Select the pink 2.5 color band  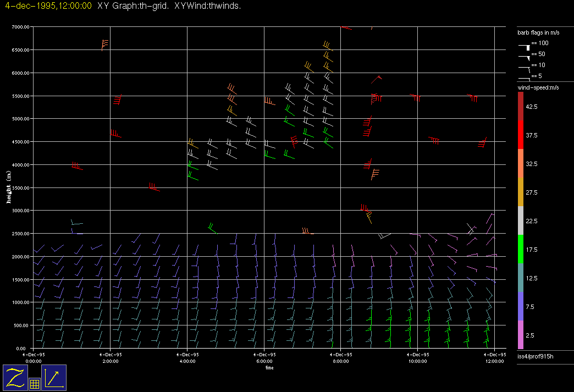point(521,335)
